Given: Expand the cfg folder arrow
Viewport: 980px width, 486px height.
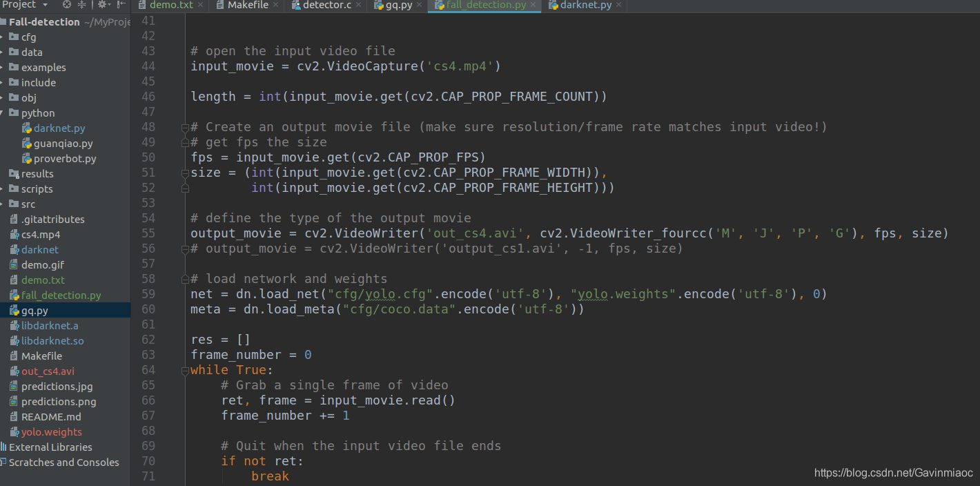Looking at the screenshot, I should (3, 37).
